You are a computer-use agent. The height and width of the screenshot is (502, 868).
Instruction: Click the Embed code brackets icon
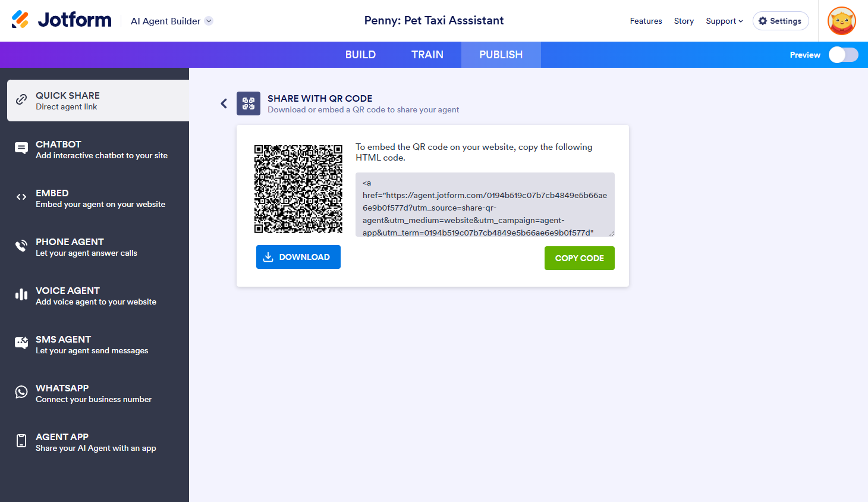point(21,197)
